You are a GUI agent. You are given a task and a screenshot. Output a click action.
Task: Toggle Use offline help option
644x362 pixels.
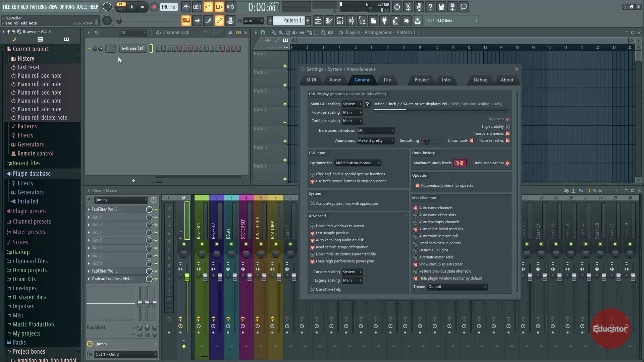point(313,290)
